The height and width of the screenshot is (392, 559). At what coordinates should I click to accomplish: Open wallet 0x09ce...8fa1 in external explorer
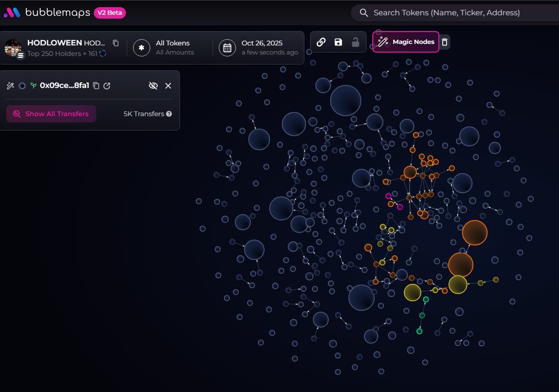(107, 86)
